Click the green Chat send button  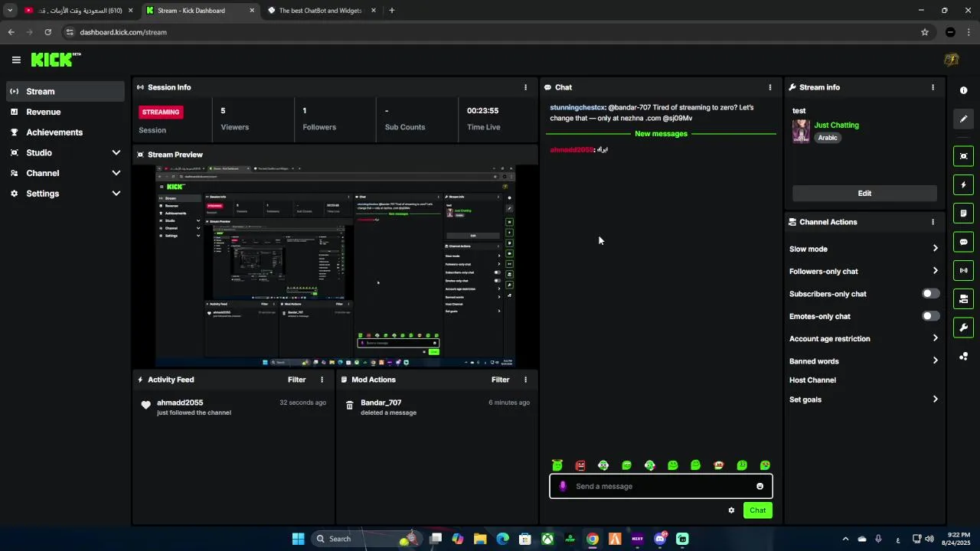click(x=757, y=510)
